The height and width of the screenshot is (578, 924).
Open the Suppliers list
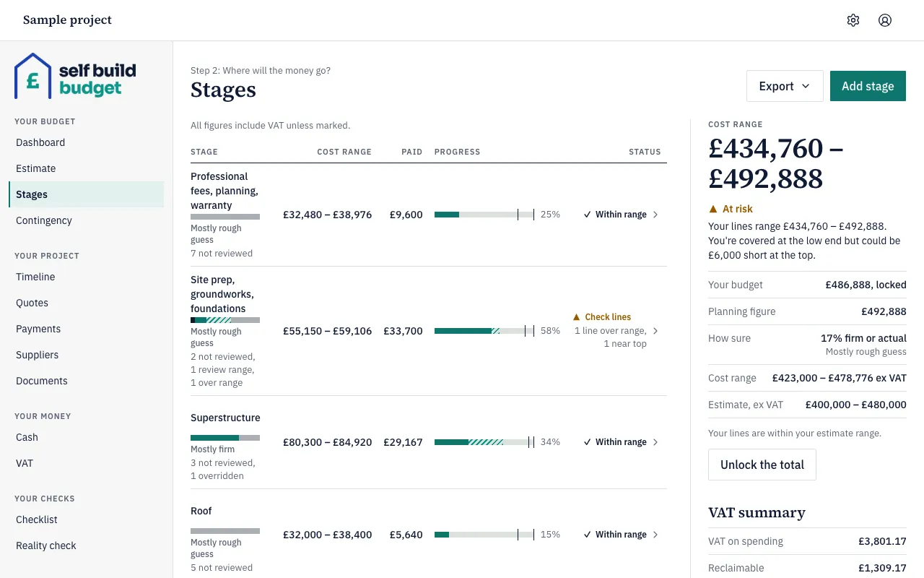click(86, 355)
